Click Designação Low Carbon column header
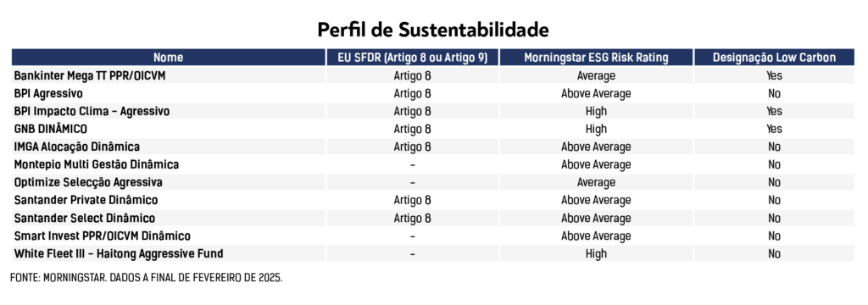The image size is (868, 305). point(774,58)
